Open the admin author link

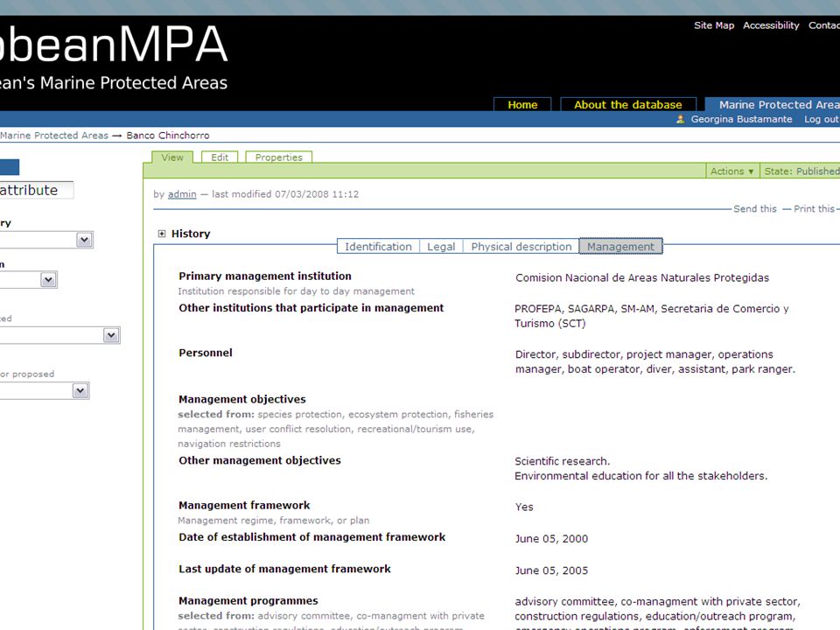tap(182, 194)
